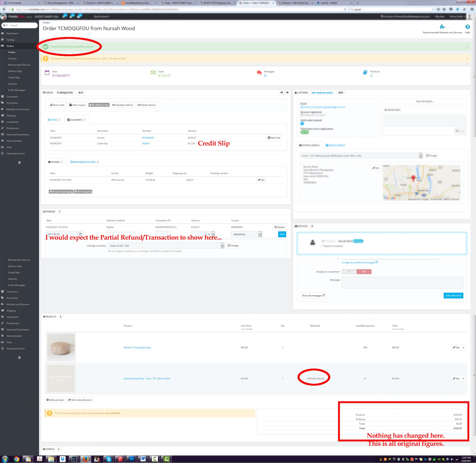Screen dimensions: 476x463
Task: Click the Partial refund button
Action: 146,105
